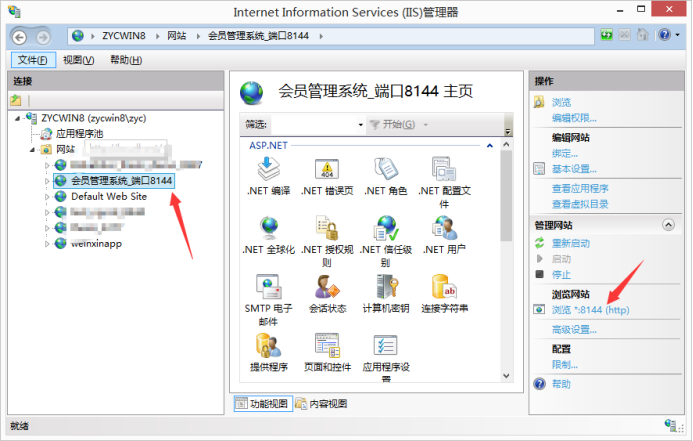Click the ZYCWIN8 breadcrumb in address bar
Screen dimensions: 693x441
click(x=124, y=36)
